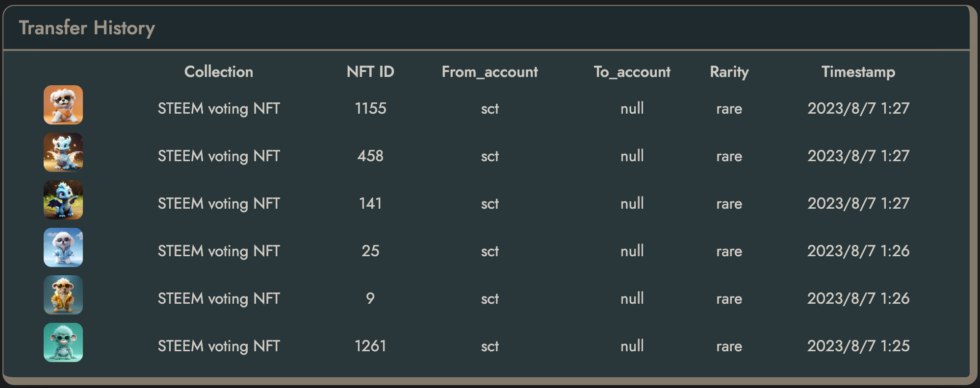Click STEEM voting NFT in the NFT 9 row

[219, 298]
